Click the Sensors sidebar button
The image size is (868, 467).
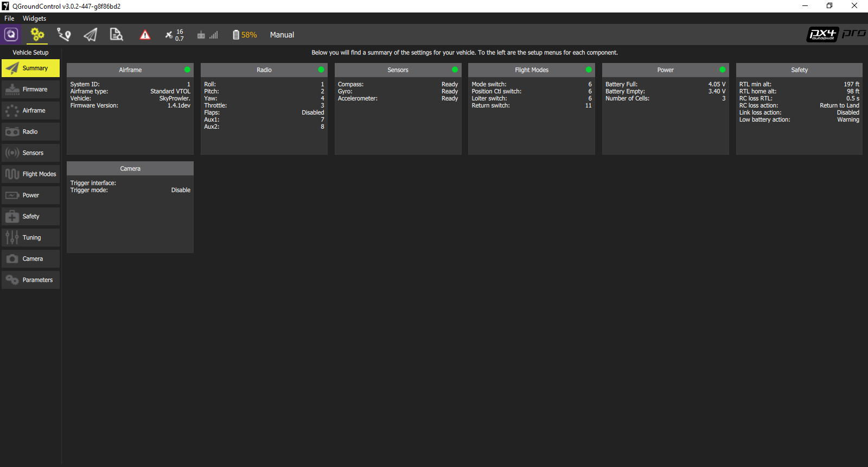pyautogui.click(x=31, y=153)
